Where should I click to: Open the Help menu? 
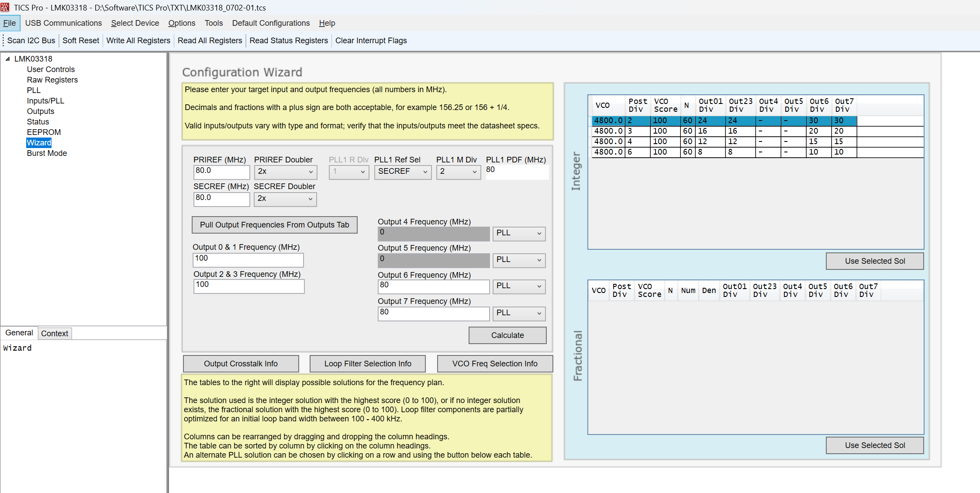[x=327, y=23]
